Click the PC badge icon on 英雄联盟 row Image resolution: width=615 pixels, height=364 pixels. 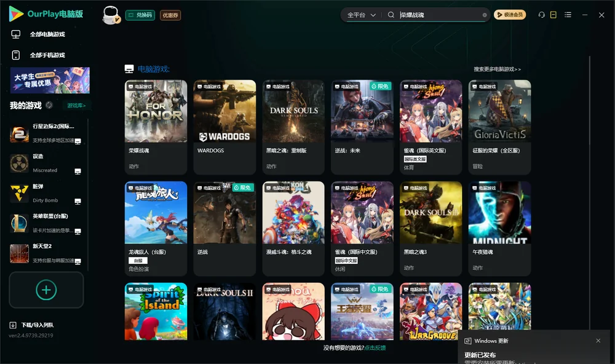click(x=77, y=231)
